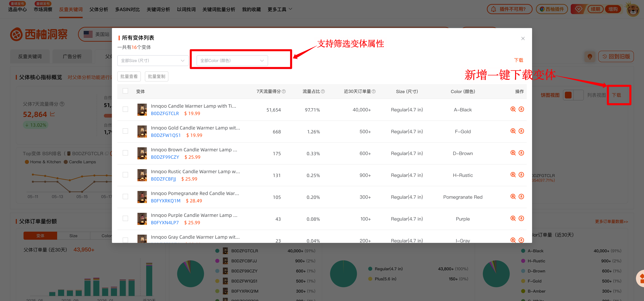Click the 批量复制 button
The height and width of the screenshot is (301, 644).
pyautogui.click(x=156, y=76)
